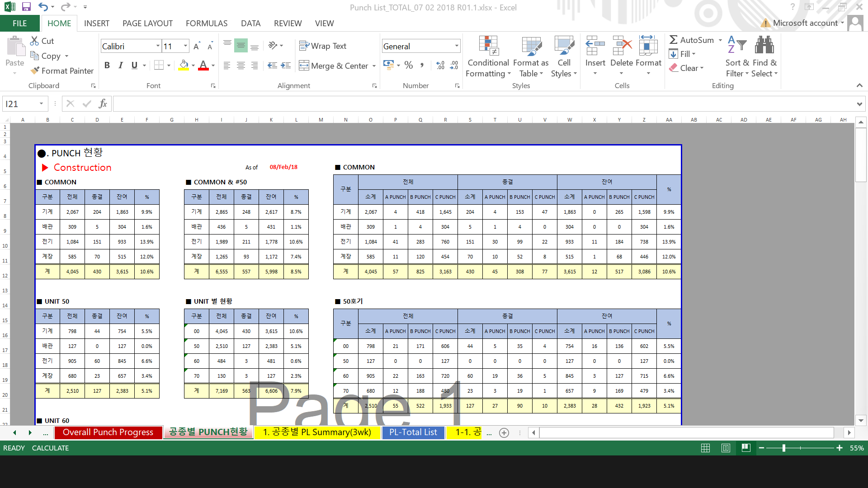
Task: Switch to the PL-Total List sheet tab
Action: (413, 432)
